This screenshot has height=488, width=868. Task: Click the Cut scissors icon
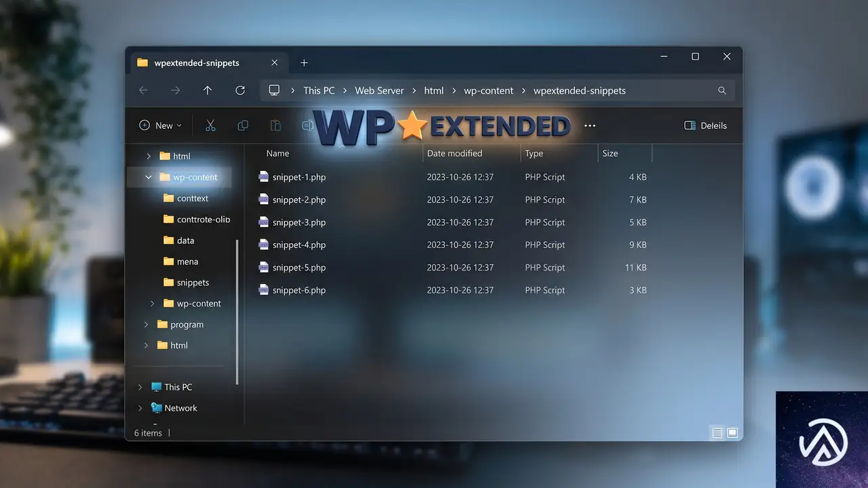pos(210,125)
